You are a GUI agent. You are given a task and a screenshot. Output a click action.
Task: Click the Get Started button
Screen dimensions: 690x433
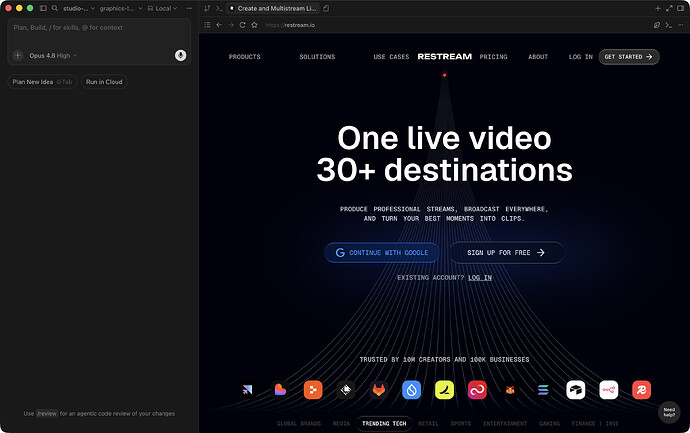[x=629, y=57]
